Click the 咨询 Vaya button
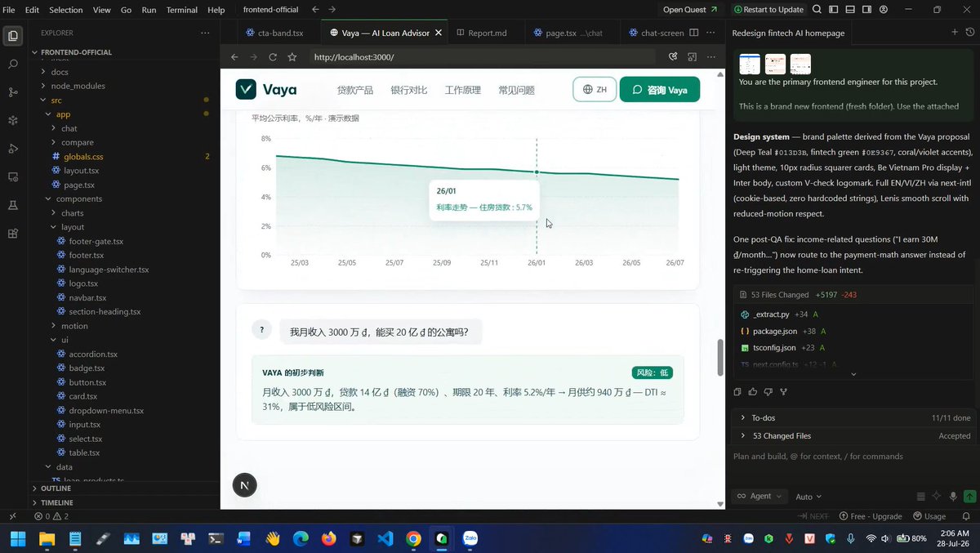This screenshot has width=980, height=553. [660, 90]
